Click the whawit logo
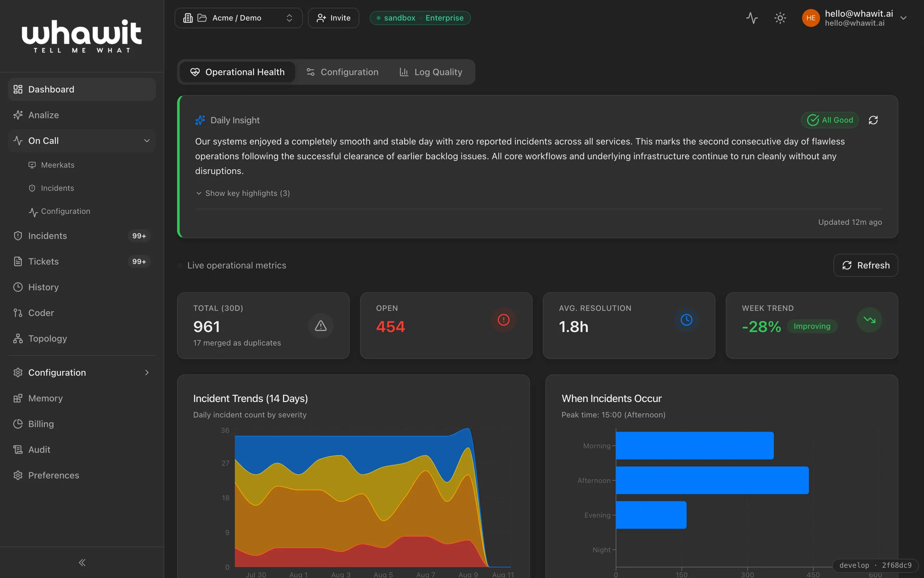This screenshot has height=578, width=924. click(x=82, y=36)
